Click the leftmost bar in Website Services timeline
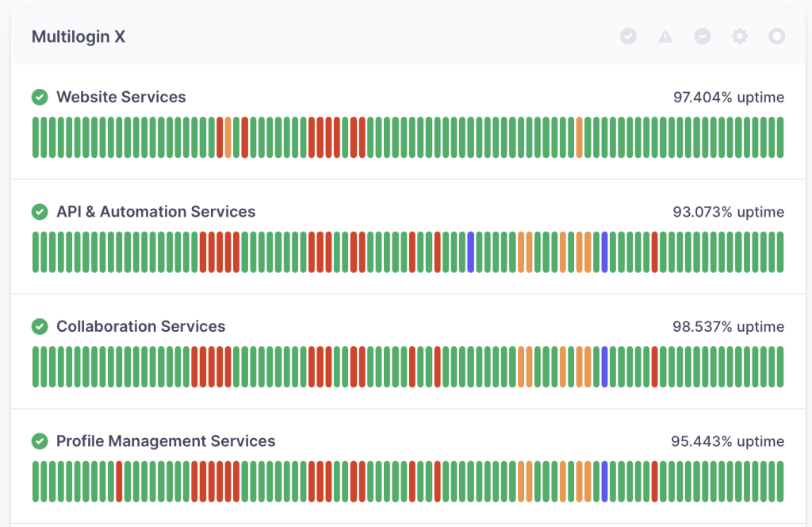 [36, 137]
